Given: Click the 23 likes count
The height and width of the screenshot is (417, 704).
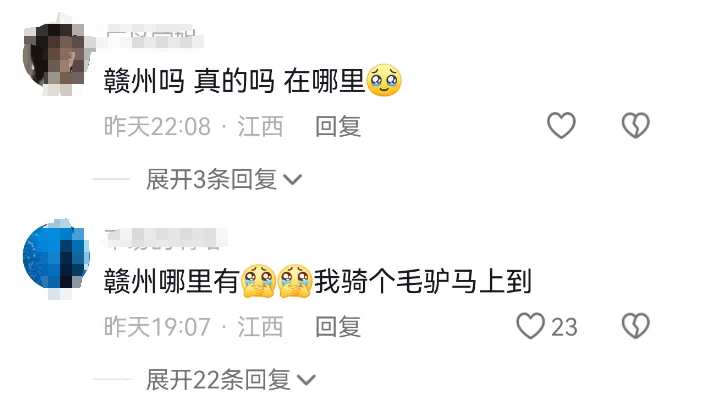Looking at the screenshot, I should pos(564,327).
